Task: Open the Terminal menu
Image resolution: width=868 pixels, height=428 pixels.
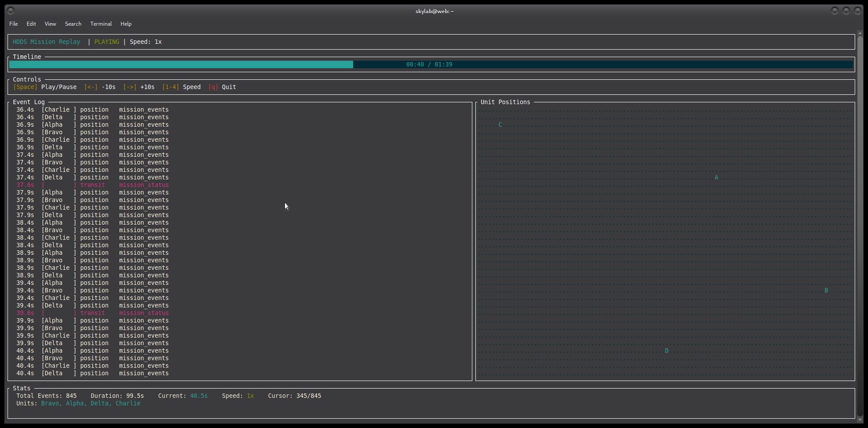Action: tap(101, 23)
